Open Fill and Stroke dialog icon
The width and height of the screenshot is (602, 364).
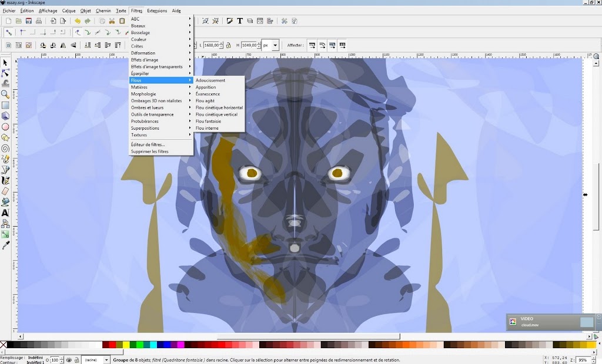point(230,21)
